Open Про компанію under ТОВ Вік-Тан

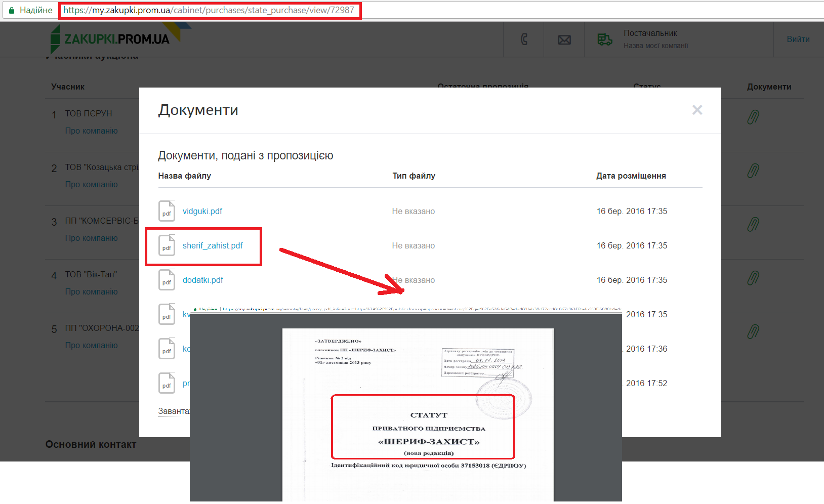pyautogui.click(x=91, y=291)
